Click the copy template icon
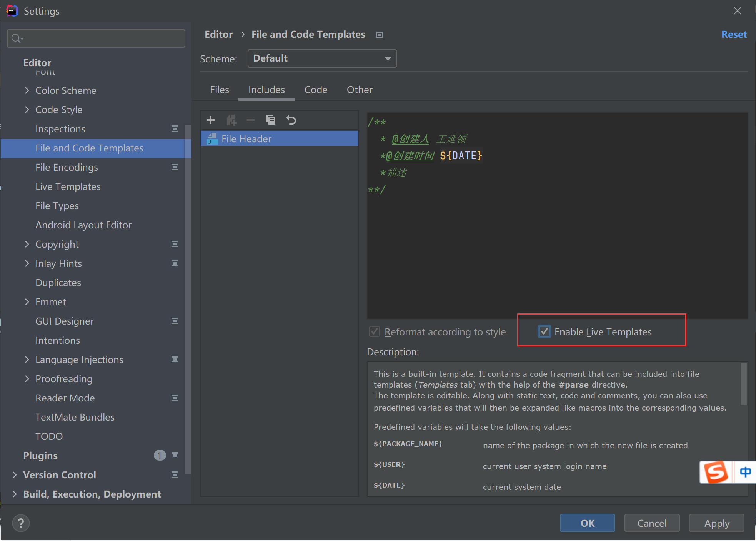The height and width of the screenshot is (541, 756). click(271, 120)
